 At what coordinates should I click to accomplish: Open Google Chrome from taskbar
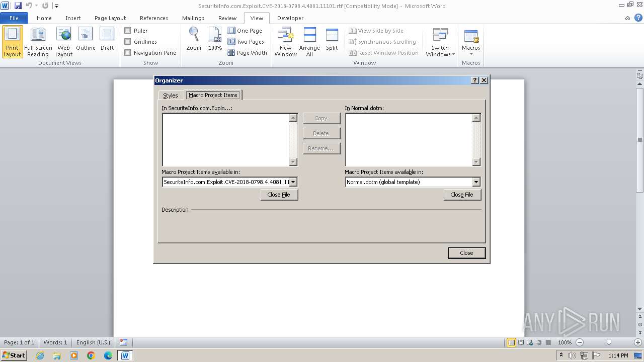(x=91, y=355)
